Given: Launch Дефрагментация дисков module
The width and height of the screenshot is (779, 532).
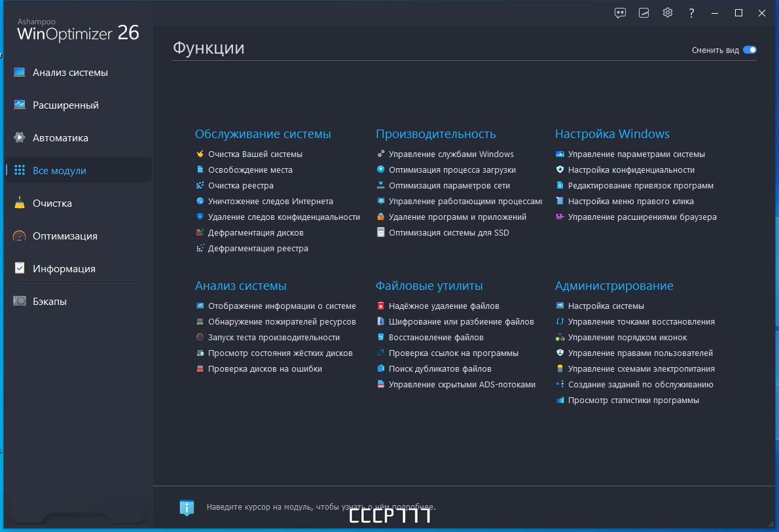Looking at the screenshot, I should 255,232.
